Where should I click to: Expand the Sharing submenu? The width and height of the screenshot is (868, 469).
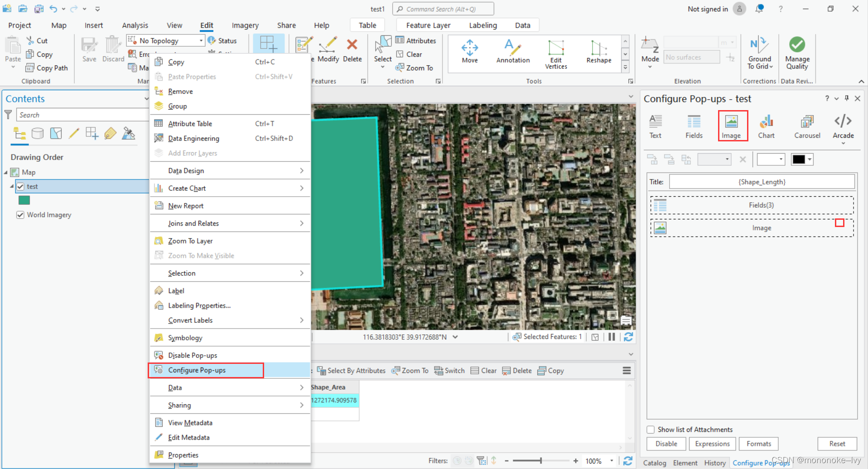230,405
